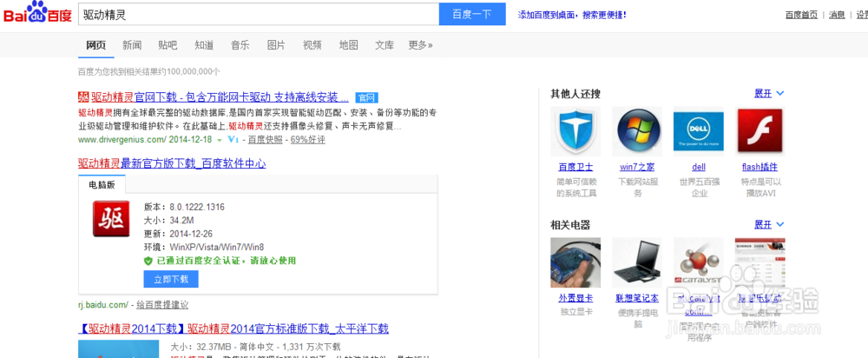Click the ATI Catalyst thumbnail
Image resolution: width=868 pixels, height=358 pixels.
(698, 262)
